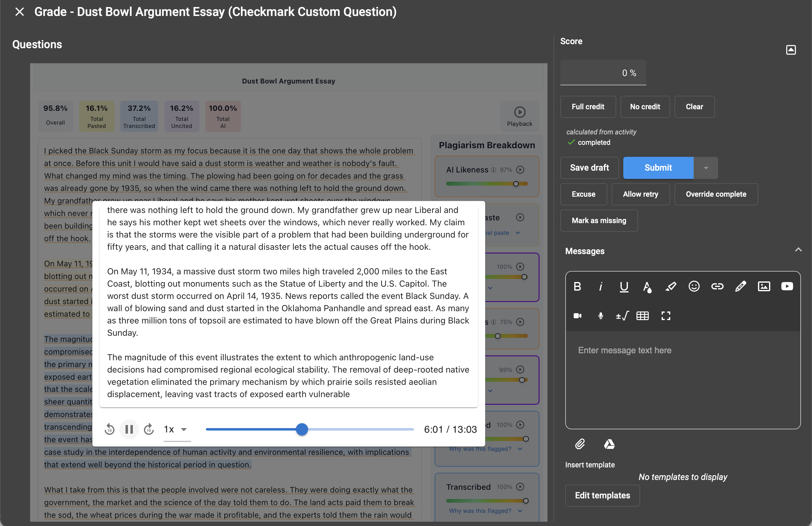Select the highlighter tool icon

671,287
